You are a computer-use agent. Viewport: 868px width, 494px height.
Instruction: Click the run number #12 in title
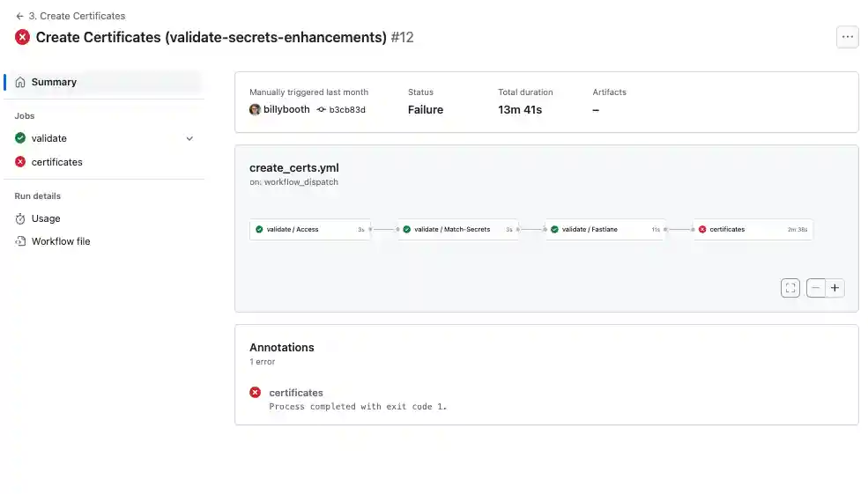tap(403, 37)
